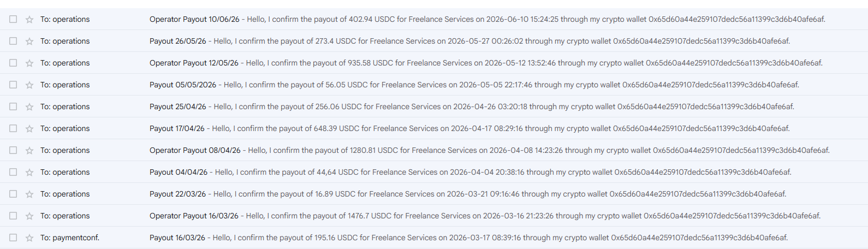
Task: Star the Payout 04/04/26 email
Action: 29,172
